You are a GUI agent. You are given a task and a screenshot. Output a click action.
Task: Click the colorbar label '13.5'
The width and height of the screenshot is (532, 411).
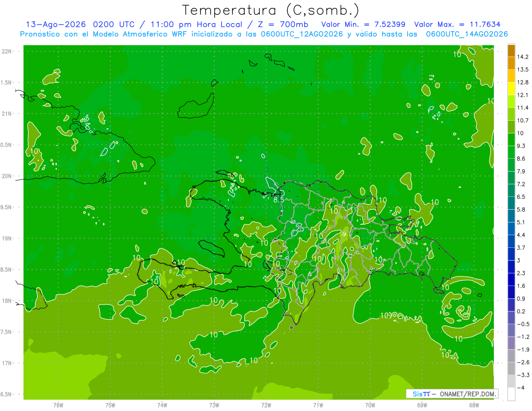(523, 70)
